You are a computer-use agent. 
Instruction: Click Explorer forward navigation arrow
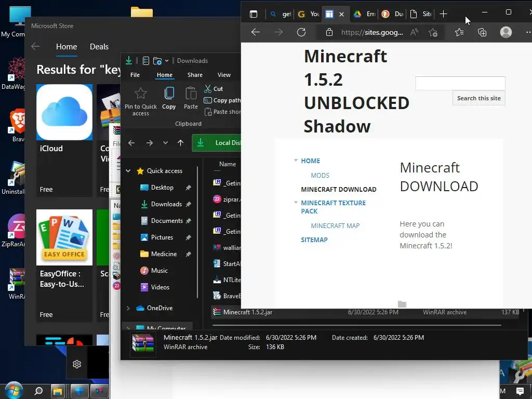[x=150, y=143]
